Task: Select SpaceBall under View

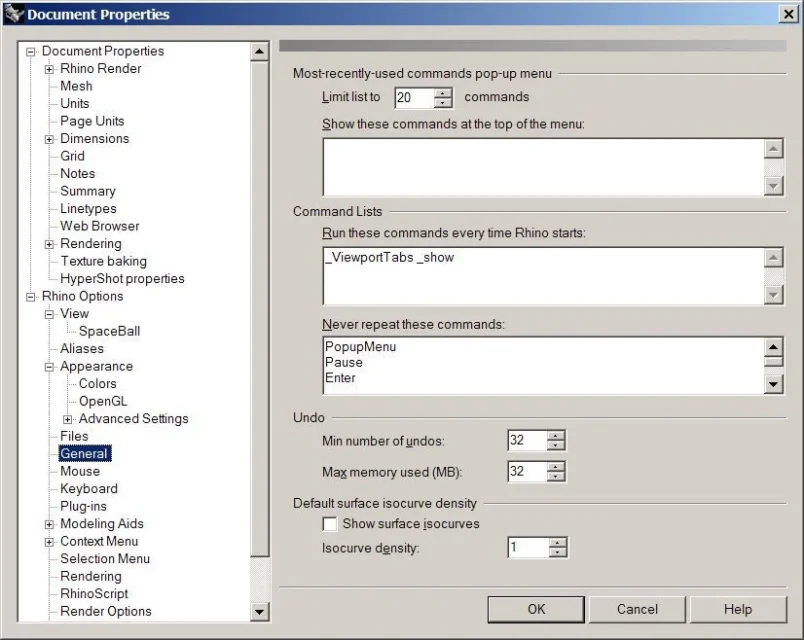Action: click(109, 331)
